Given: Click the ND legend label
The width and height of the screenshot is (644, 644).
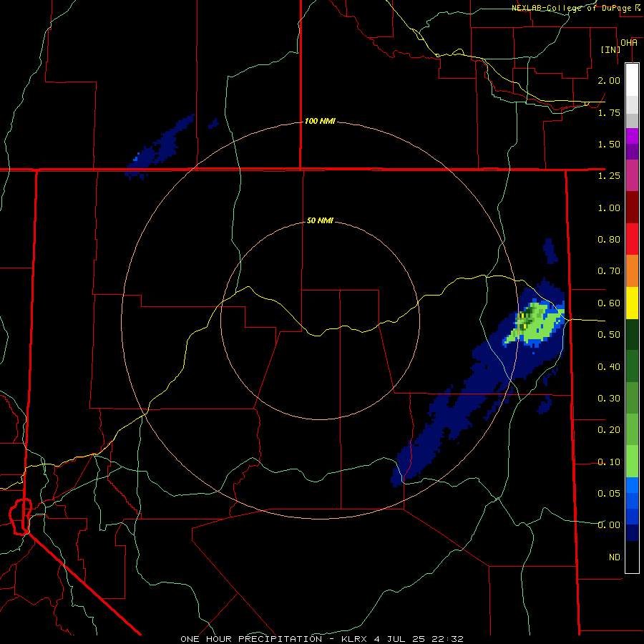Looking at the screenshot, I should click(615, 557).
